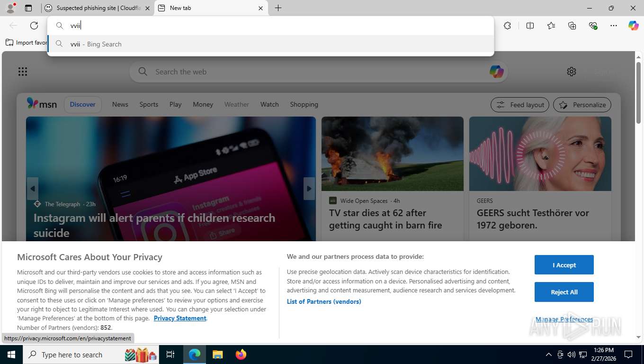This screenshot has height=364, width=644.
Task: Click the back navigation arrow
Action: tap(13, 26)
